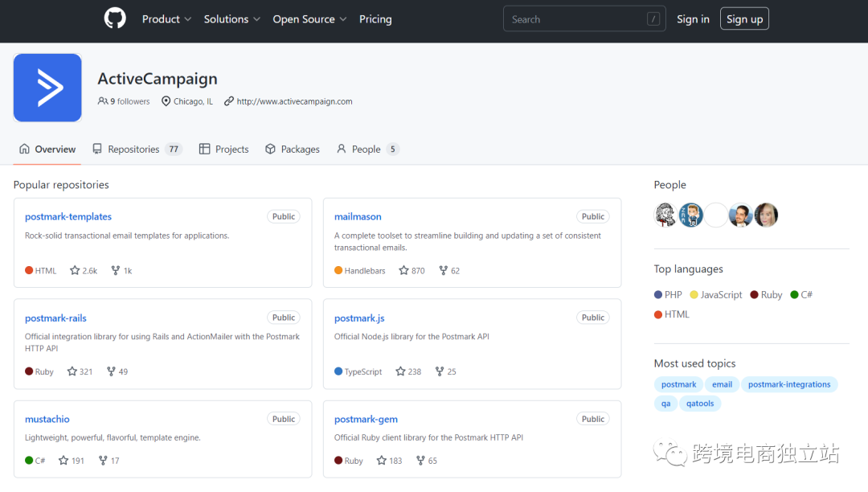Expand the Product menu
The width and height of the screenshot is (868, 492).
click(166, 18)
